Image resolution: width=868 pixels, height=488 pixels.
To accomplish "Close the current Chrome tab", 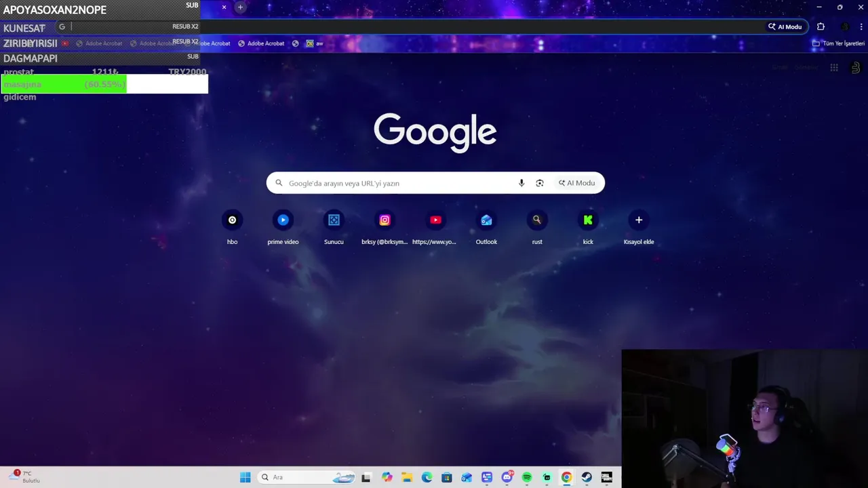I will pos(224,7).
